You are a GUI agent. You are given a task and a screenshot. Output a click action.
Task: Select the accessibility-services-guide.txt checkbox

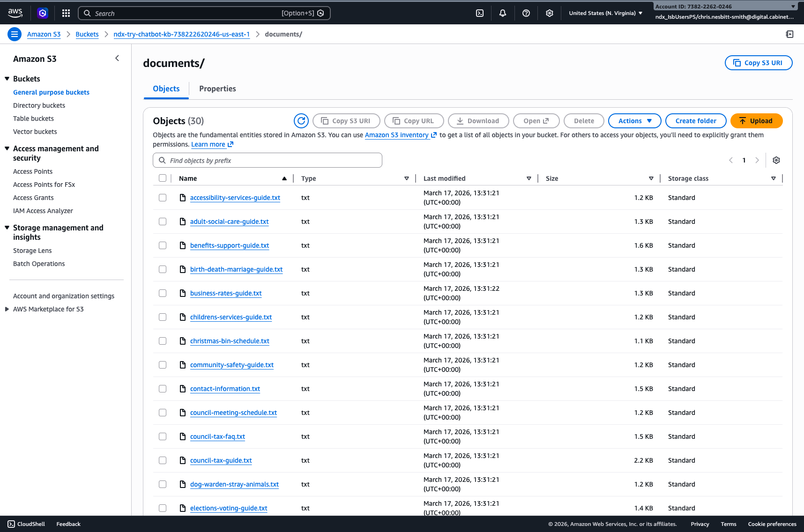pyautogui.click(x=163, y=198)
